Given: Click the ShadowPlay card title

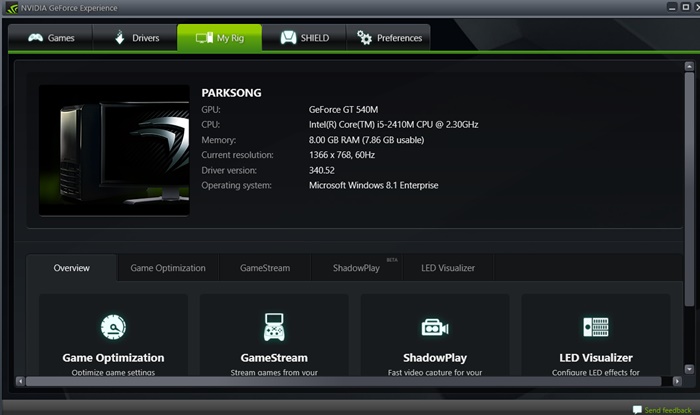Looking at the screenshot, I should click(x=435, y=358).
